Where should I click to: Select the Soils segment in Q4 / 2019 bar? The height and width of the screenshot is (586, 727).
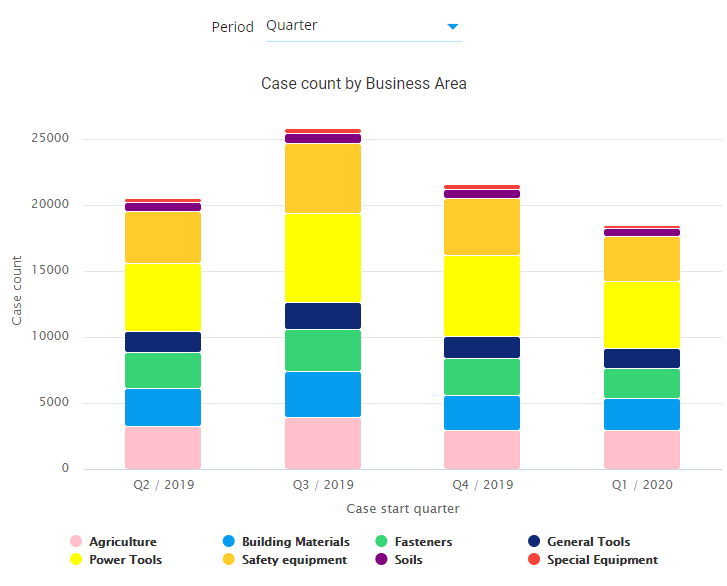482,194
